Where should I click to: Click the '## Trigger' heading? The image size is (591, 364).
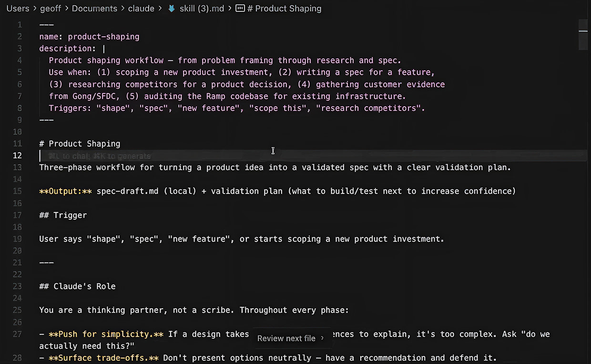[63, 215]
